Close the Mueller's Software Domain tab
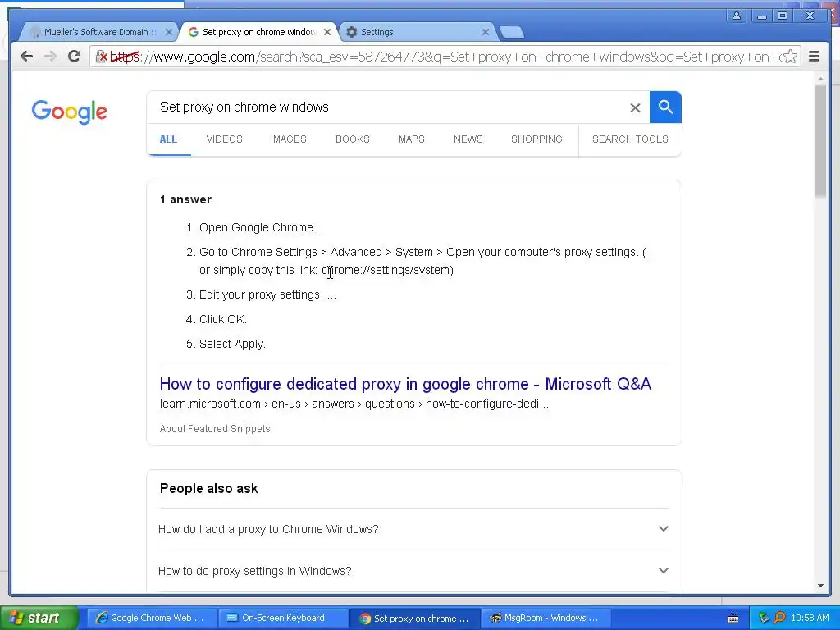Viewport: 840px width, 630px height. (168, 32)
